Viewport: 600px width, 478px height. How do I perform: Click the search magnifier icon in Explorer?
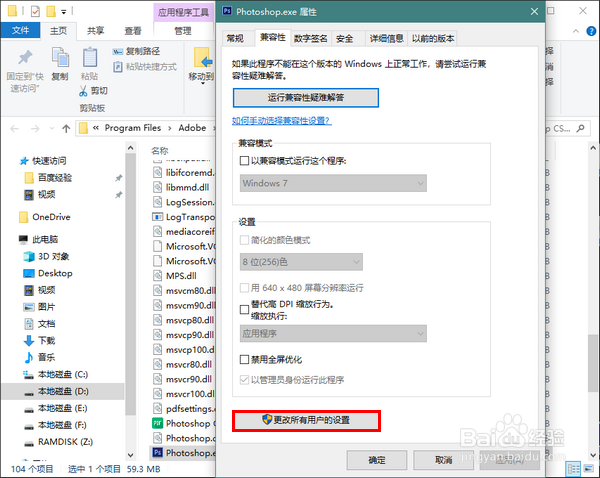pyautogui.click(x=580, y=128)
